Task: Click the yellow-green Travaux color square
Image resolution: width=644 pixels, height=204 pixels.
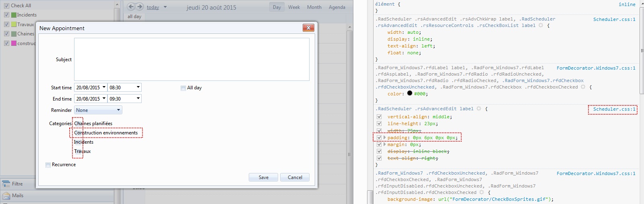Action: 14,25
